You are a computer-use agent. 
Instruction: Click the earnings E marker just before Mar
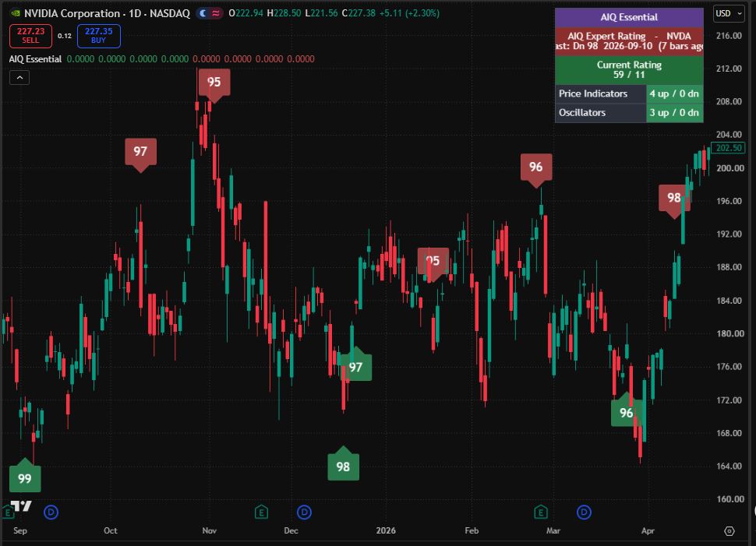(x=540, y=512)
